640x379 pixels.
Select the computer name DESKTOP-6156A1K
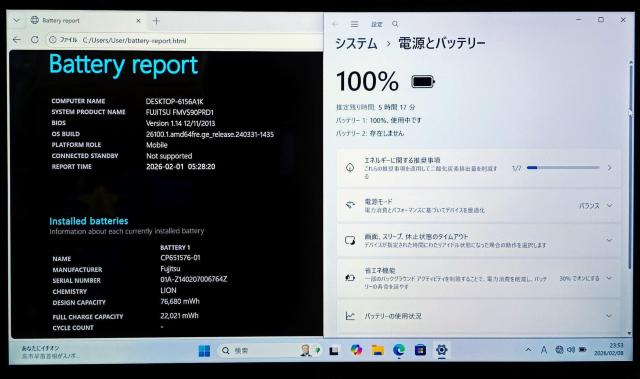174,102
